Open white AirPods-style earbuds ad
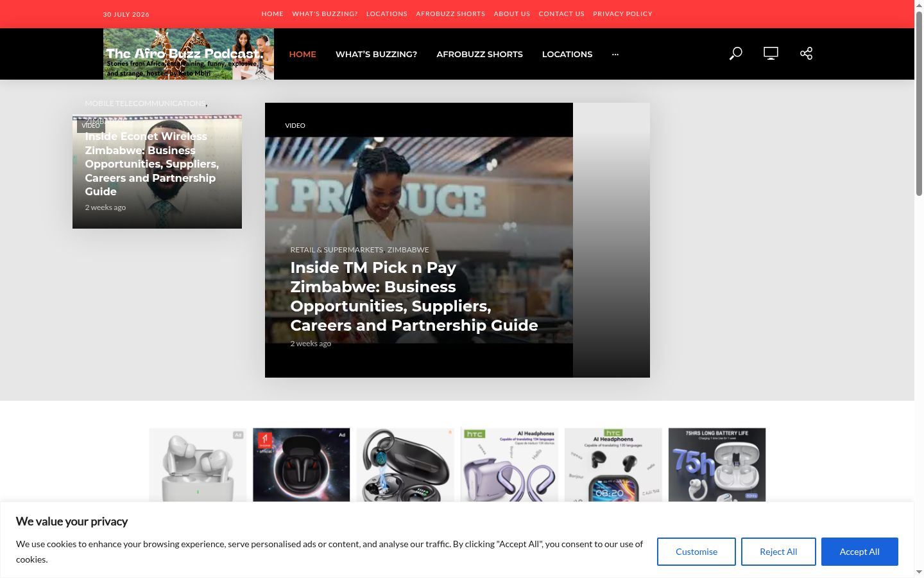The image size is (924, 578). pyautogui.click(x=198, y=465)
